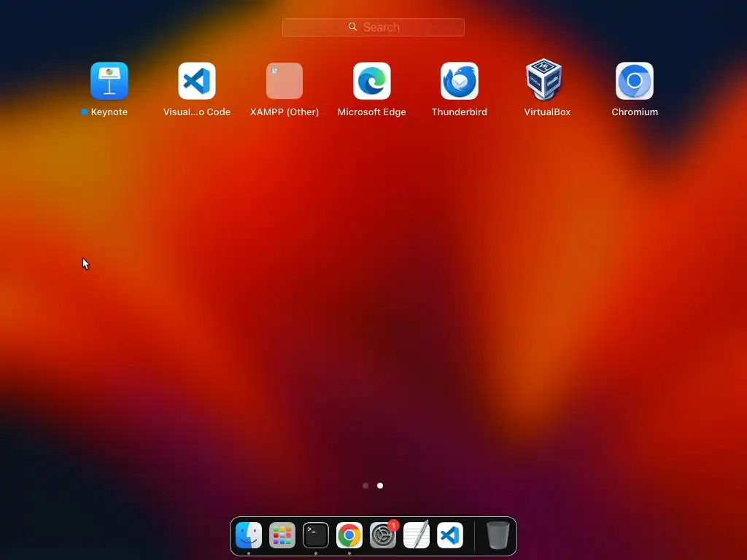Open the Keynote app icon
Image resolution: width=747 pixels, height=560 pixels.
click(109, 81)
